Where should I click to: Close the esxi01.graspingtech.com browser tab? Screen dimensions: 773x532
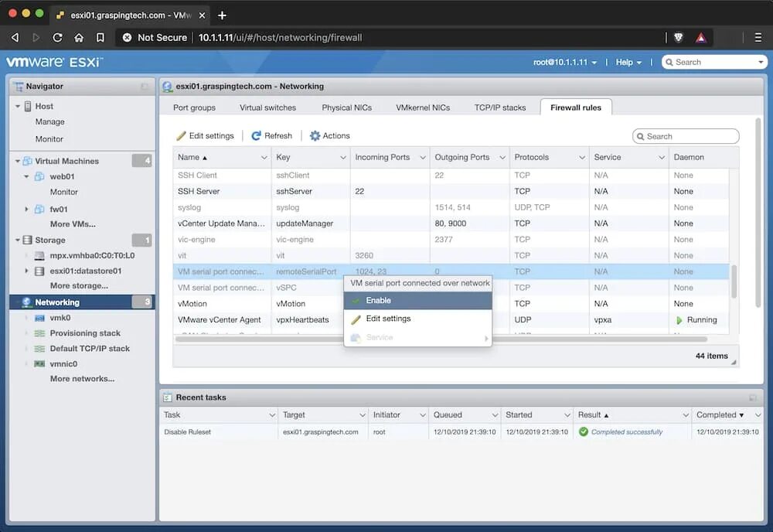(202, 15)
